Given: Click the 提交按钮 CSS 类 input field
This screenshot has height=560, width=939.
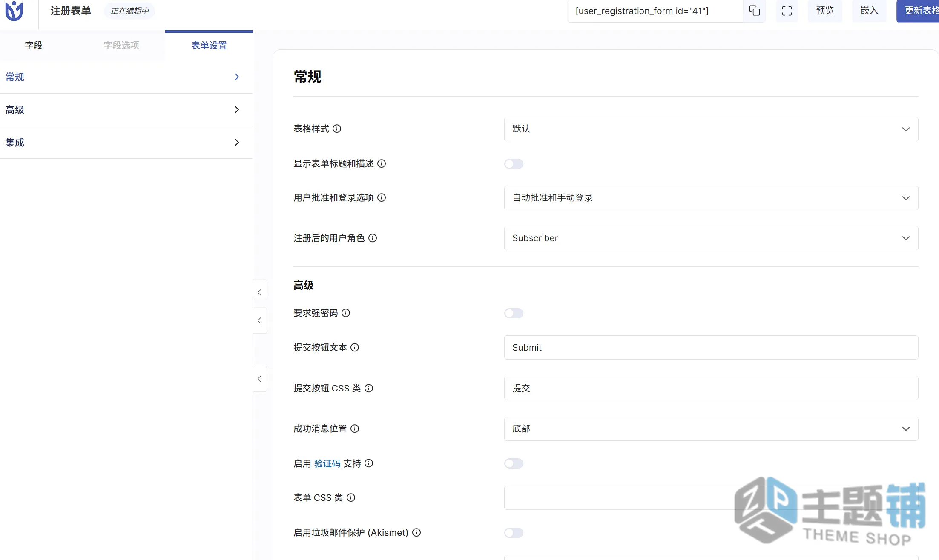Looking at the screenshot, I should [711, 388].
